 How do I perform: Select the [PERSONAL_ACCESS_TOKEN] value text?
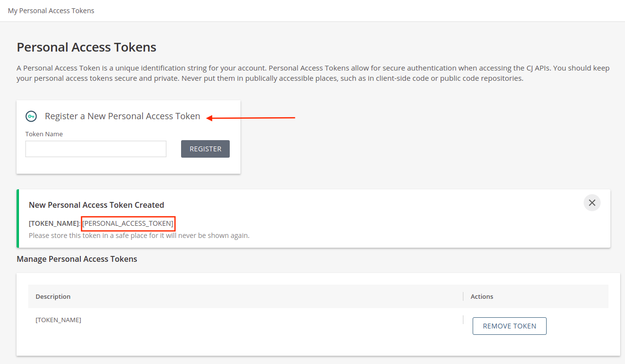128,223
